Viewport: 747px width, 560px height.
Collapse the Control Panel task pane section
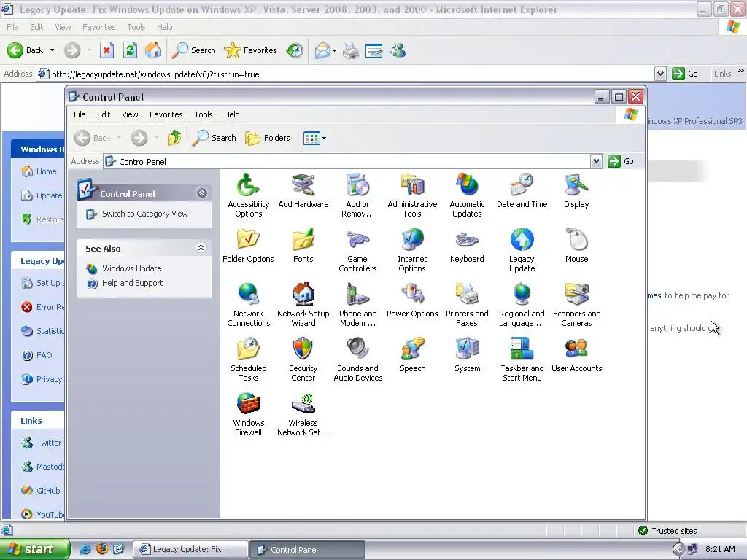click(x=201, y=192)
